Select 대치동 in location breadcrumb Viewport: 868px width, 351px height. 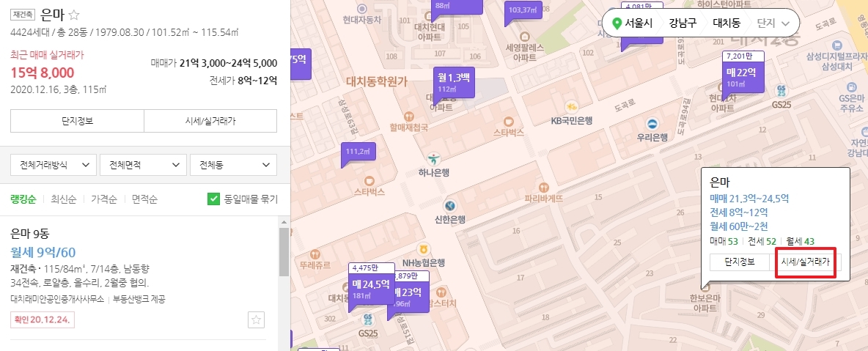(726, 23)
